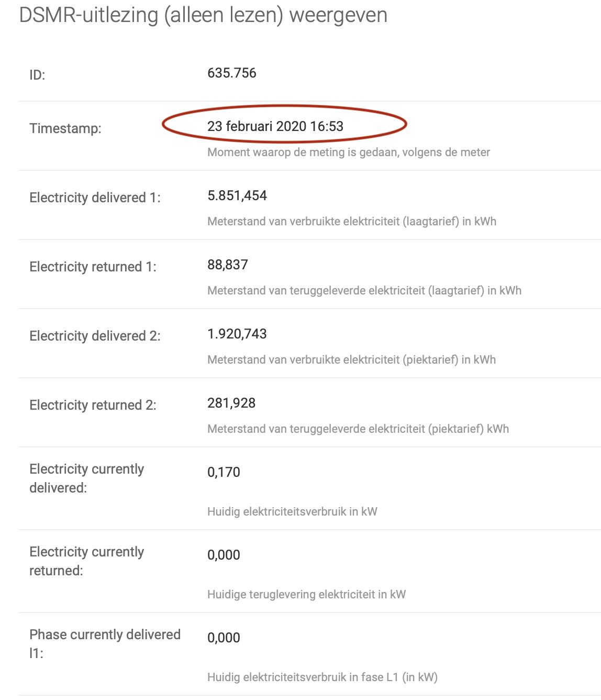Click the help text Huidige teruglevering elektriciteit in kW

click(306, 595)
